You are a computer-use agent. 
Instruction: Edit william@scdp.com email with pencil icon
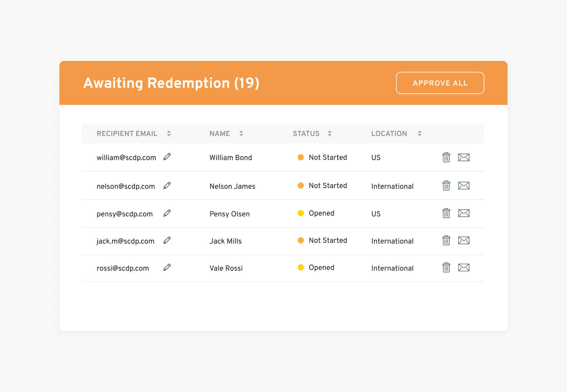[x=167, y=157]
